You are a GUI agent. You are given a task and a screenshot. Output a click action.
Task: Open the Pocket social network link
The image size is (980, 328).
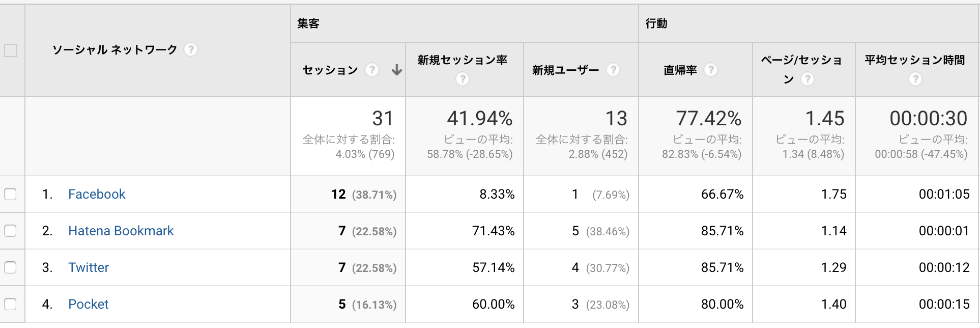(x=89, y=304)
